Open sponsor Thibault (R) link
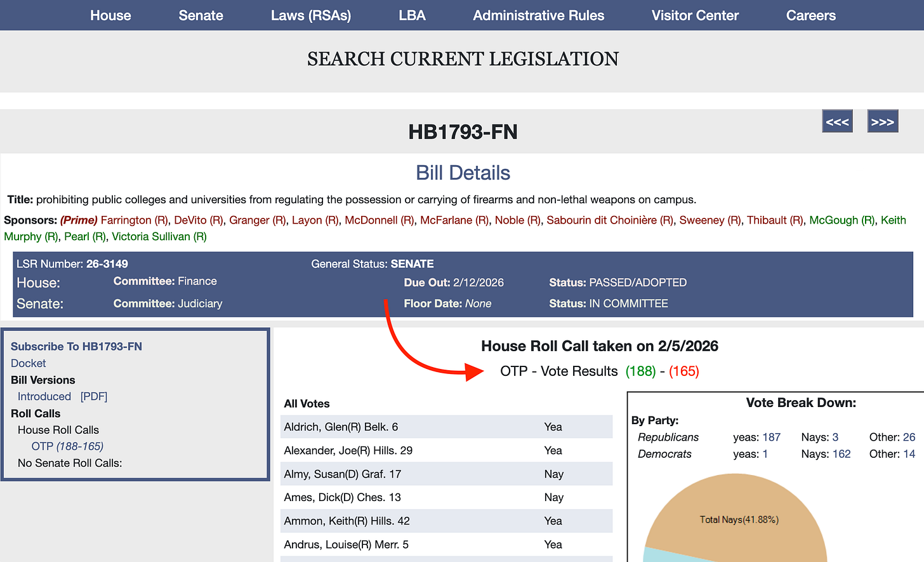Viewport: 924px width, 562px height. [x=775, y=220]
